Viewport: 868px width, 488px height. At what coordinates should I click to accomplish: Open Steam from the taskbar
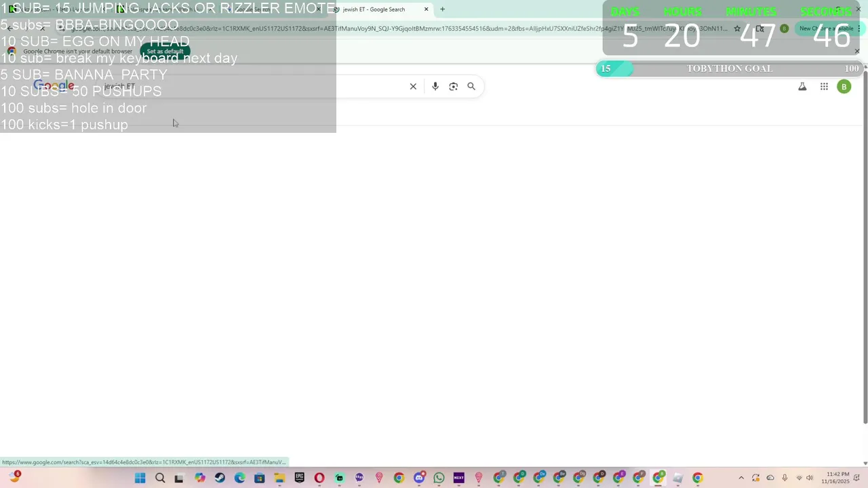tap(220, 478)
